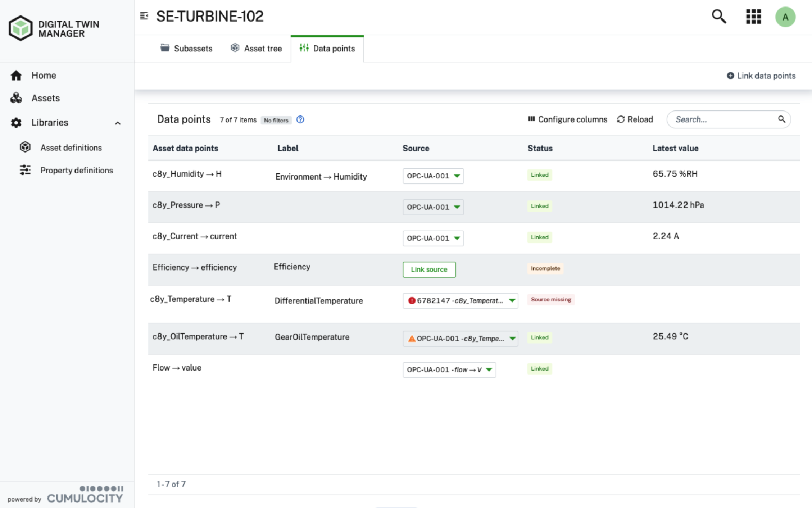812x508 pixels.
Task: Open source dropdown for c8y_Temperature row
Action: (x=460, y=300)
